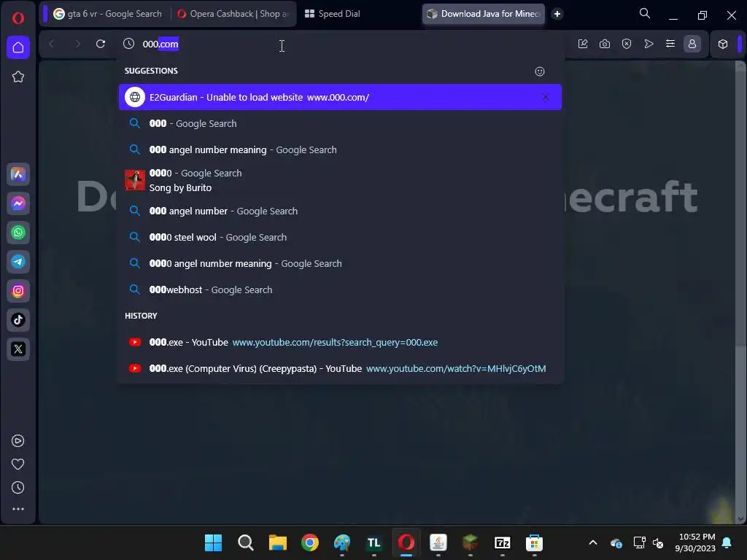
Task: Reload the current page
Action: pyautogui.click(x=101, y=44)
